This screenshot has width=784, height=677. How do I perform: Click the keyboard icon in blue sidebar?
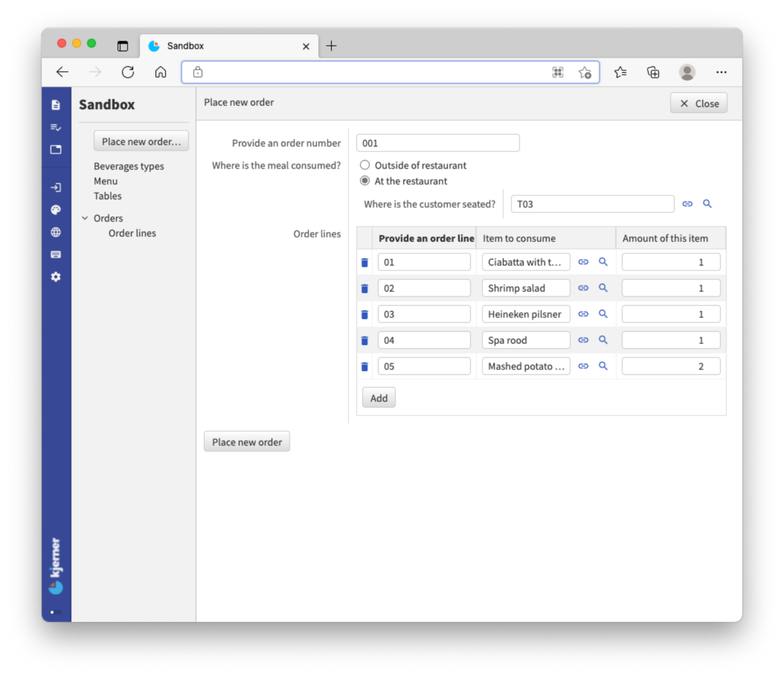click(56, 254)
